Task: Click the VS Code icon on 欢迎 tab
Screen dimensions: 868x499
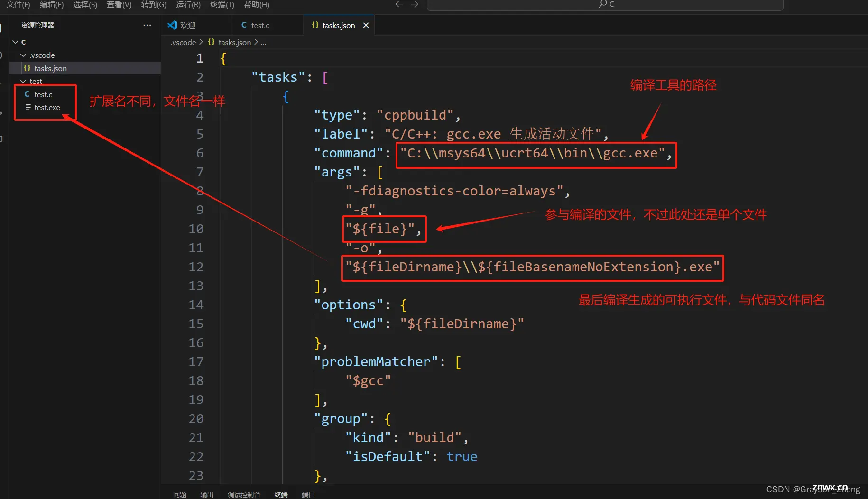Action: point(172,25)
